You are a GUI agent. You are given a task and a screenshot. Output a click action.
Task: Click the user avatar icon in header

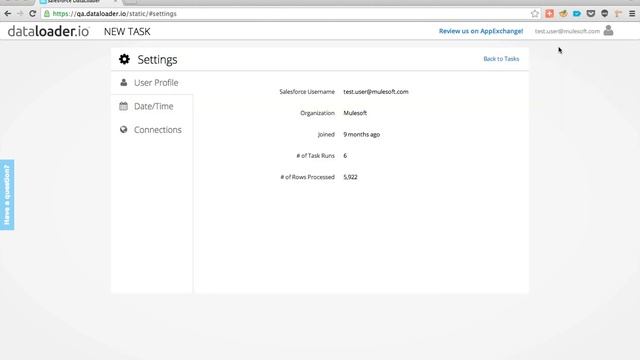point(608,30)
